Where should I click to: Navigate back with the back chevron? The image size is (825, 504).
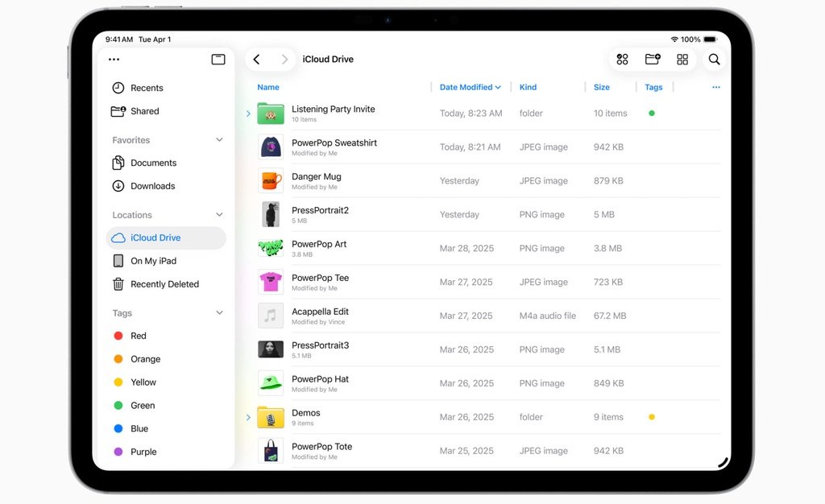coord(257,59)
